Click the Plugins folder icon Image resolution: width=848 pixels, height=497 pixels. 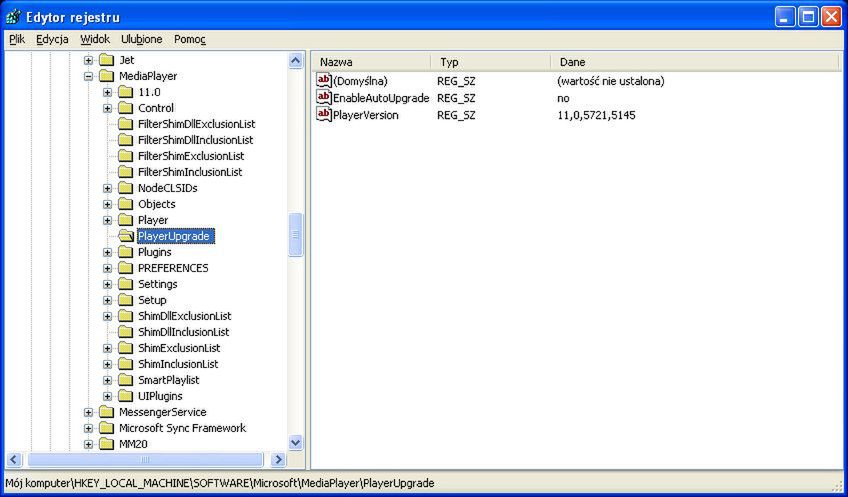coord(125,252)
